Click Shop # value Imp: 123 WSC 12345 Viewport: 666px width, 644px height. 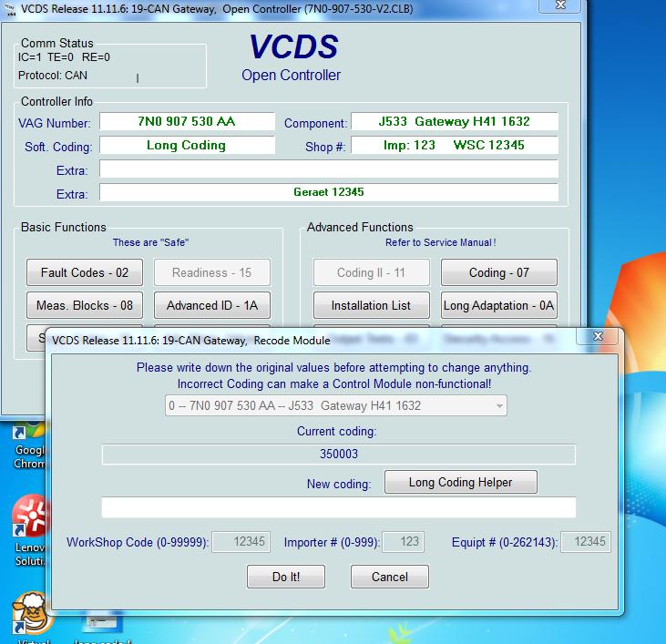pos(455,145)
